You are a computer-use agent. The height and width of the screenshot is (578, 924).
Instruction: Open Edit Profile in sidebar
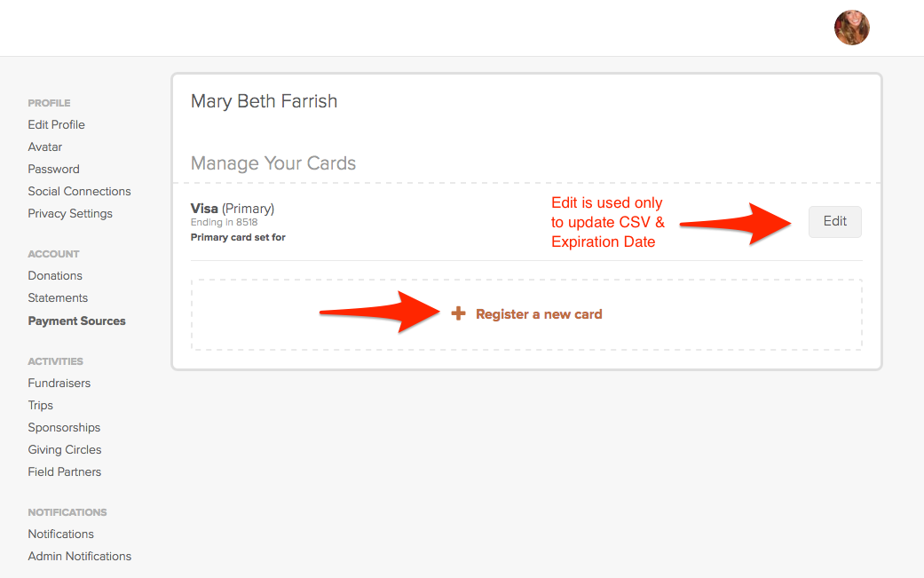pos(56,125)
